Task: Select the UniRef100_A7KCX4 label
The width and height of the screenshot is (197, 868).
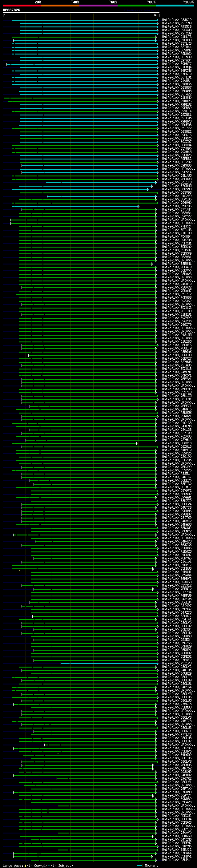Action: click(177, 226)
